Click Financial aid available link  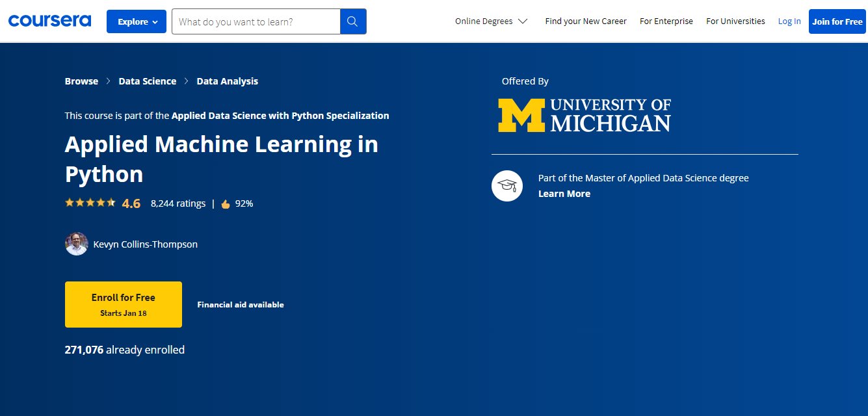click(241, 305)
